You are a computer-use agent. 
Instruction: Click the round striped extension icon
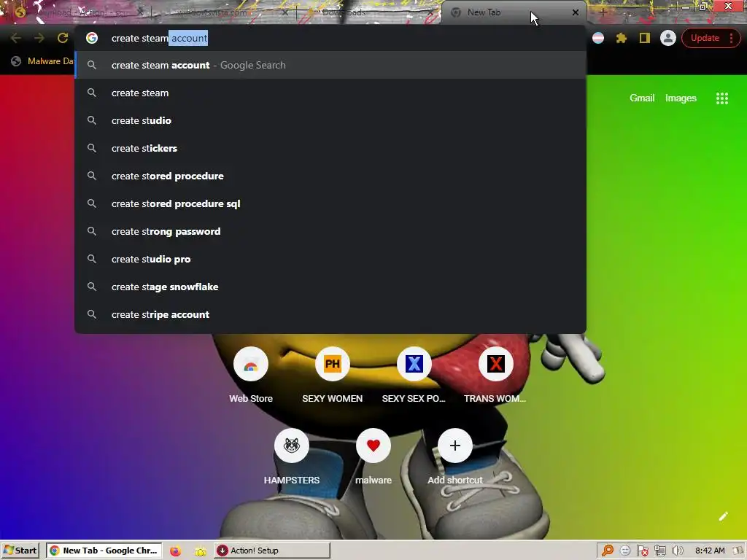(598, 38)
